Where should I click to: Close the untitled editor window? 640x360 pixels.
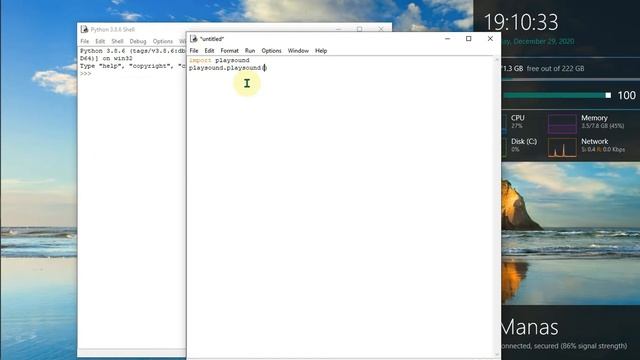490,39
